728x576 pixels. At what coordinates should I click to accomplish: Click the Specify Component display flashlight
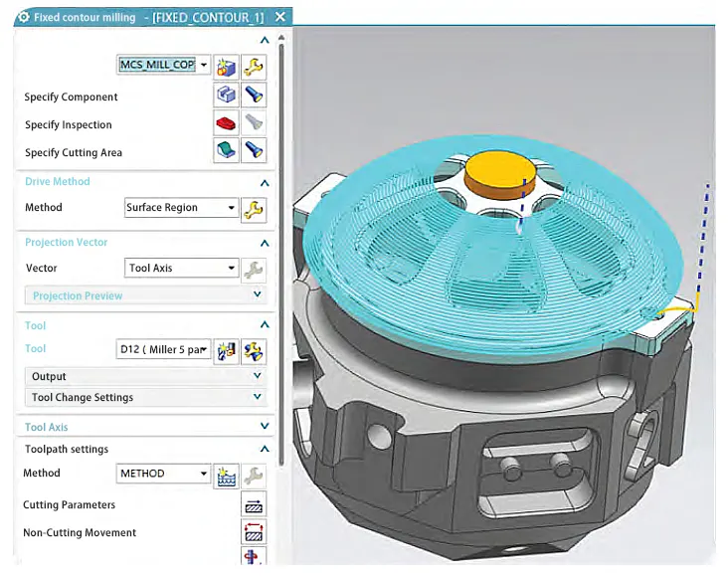click(254, 95)
